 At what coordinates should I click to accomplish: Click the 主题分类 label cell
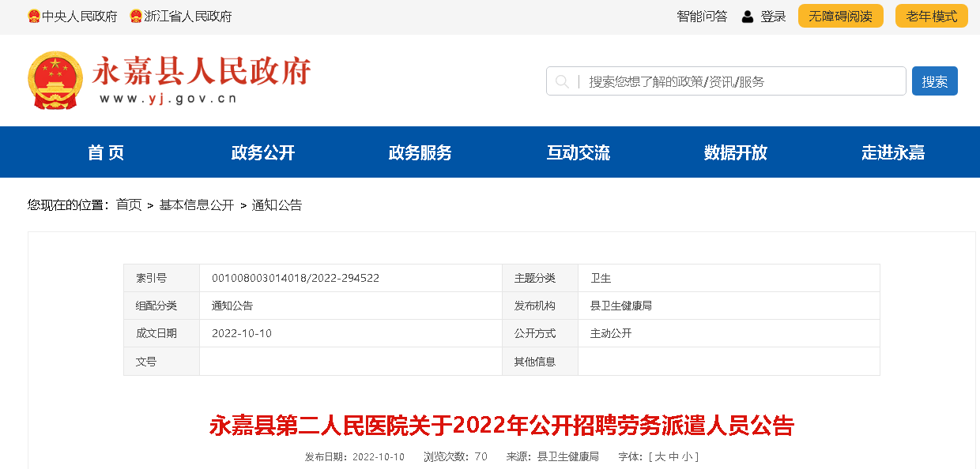point(540,278)
